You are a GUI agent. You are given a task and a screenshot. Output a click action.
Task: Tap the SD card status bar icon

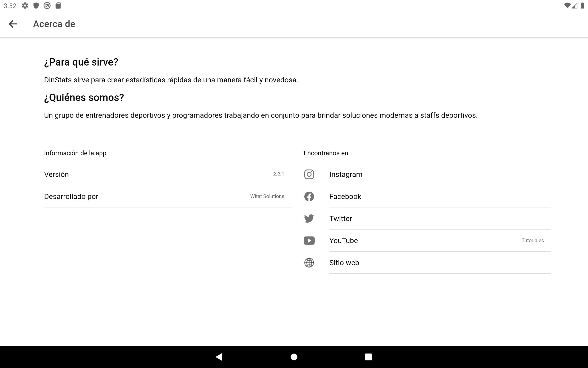pyautogui.click(x=58, y=6)
